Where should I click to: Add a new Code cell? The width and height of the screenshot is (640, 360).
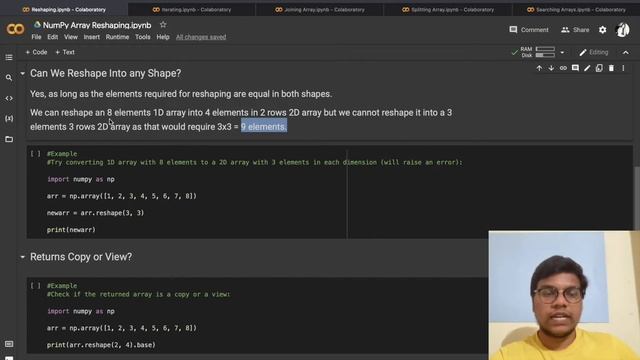coord(36,52)
